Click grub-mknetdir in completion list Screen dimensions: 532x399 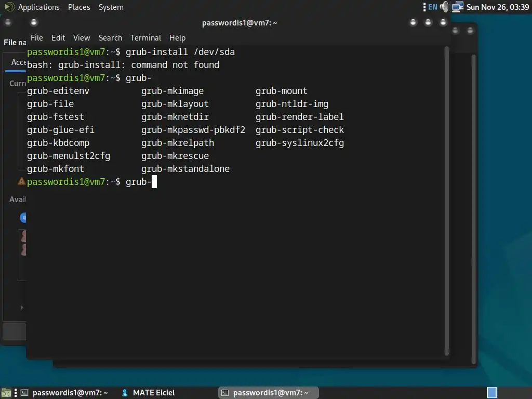click(175, 117)
